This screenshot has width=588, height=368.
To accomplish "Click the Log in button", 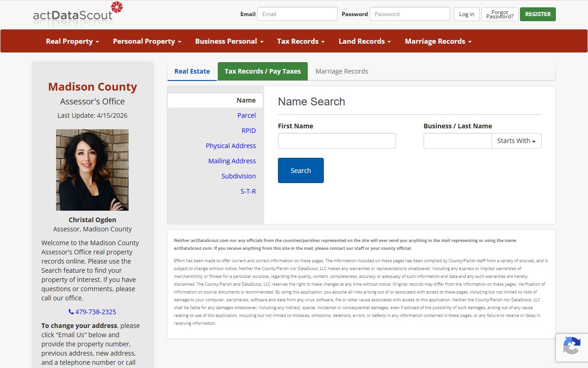I will [x=467, y=14].
